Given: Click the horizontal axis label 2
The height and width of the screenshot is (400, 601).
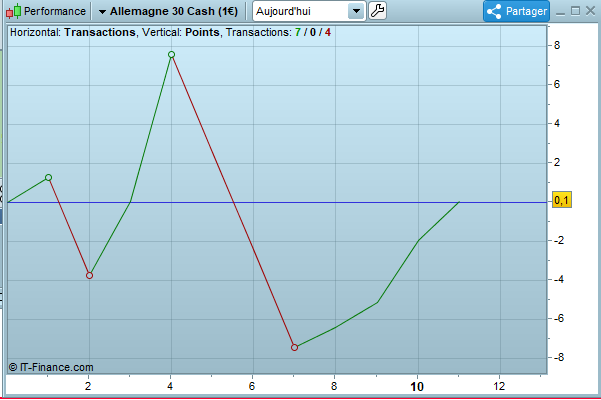Looking at the screenshot, I should (x=88, y=386).
